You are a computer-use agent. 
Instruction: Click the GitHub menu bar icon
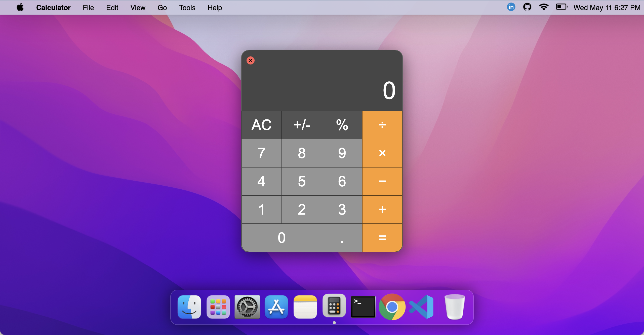tap(527, 7)
